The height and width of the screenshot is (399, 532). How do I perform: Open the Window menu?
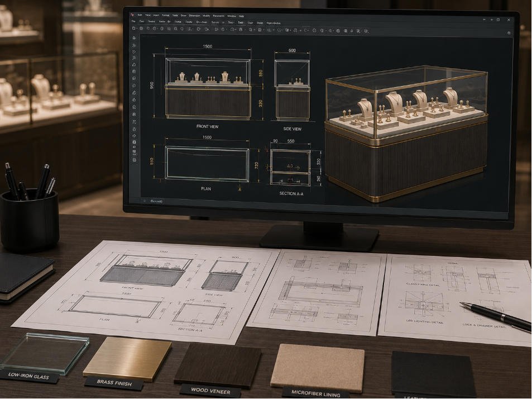pos(232,16)
